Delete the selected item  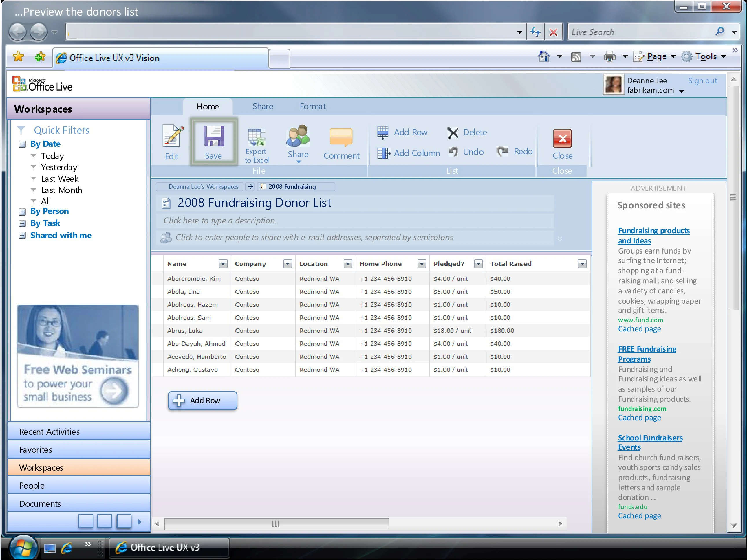[x=467, y=132]
